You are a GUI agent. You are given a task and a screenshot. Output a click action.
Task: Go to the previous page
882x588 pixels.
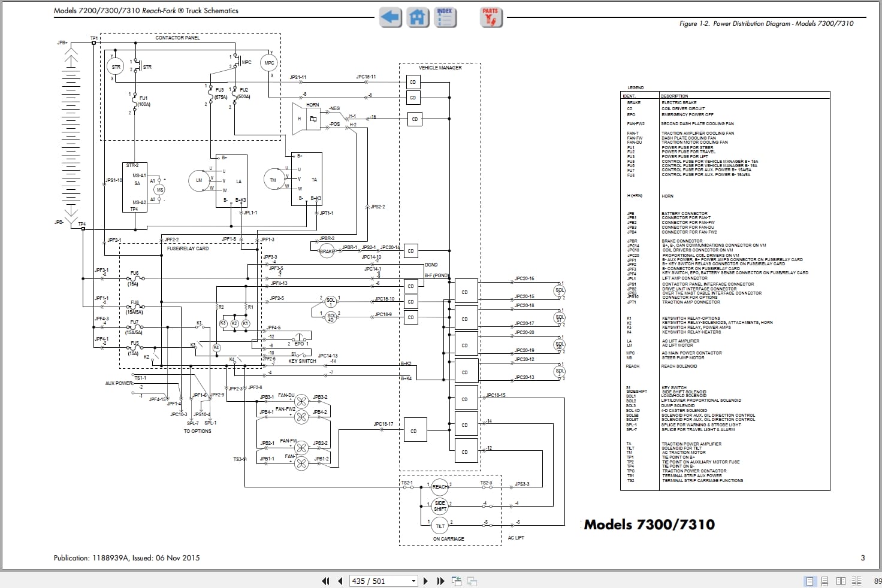(340, 581)
